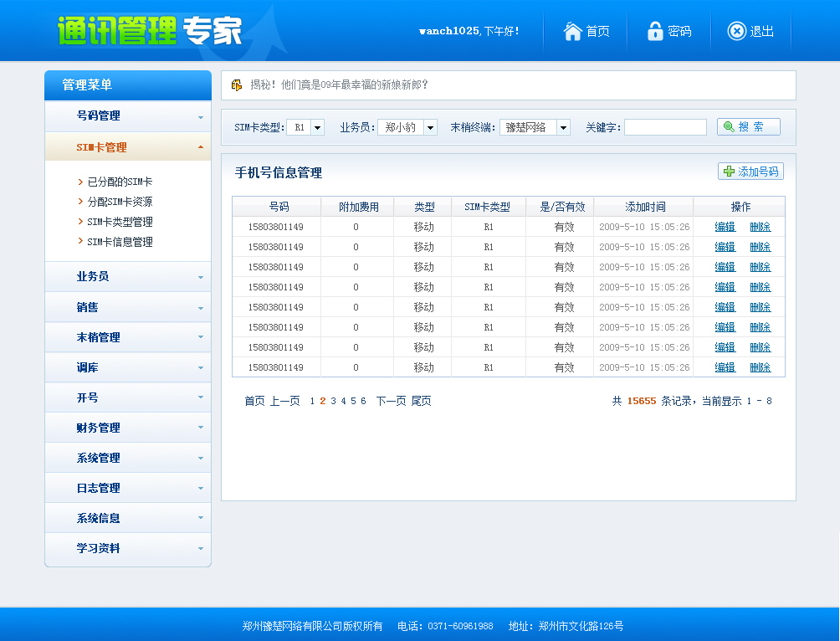Click 编辑 in the last table row

tap(725, 367)
